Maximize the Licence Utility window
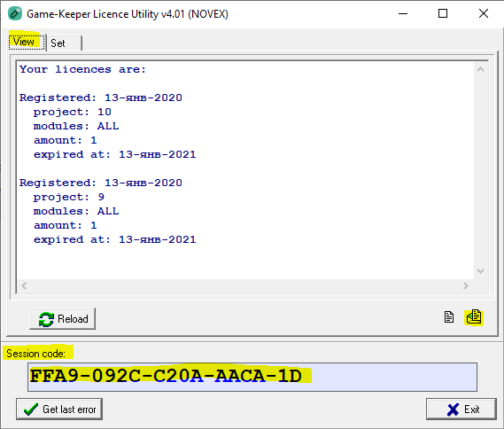 tap(443, 13)
